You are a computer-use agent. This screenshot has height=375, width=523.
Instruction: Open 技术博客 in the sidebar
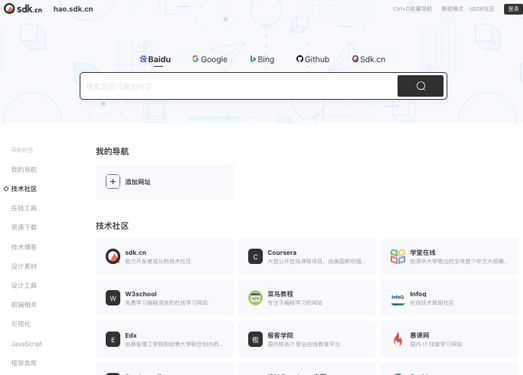[x=24, y=247]
